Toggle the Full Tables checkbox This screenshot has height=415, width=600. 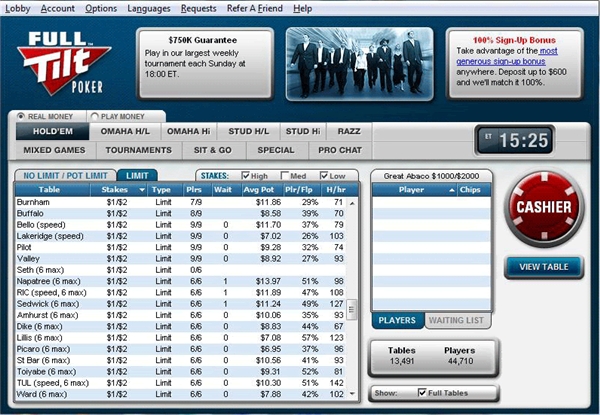point(423,393)
